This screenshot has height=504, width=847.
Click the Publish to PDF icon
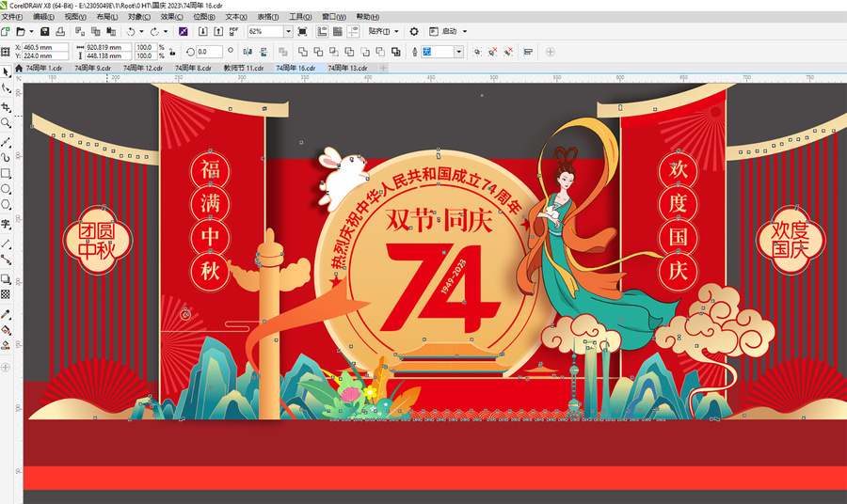(x=234, y=31)
